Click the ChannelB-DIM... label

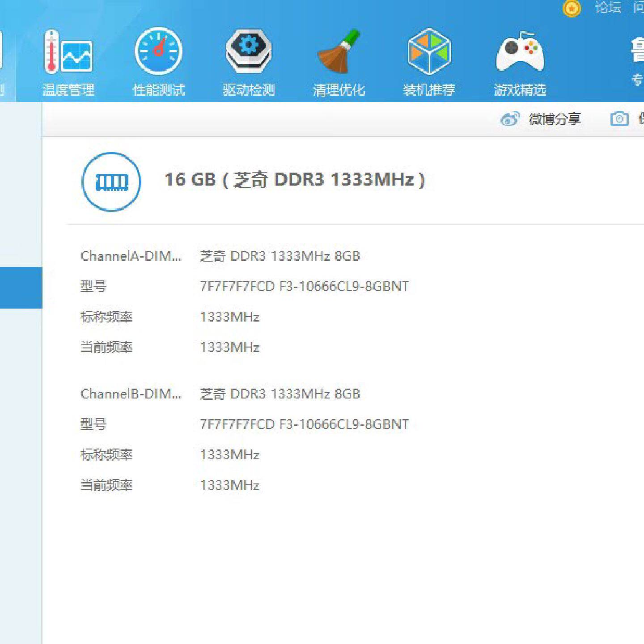(x=131, y=394)
